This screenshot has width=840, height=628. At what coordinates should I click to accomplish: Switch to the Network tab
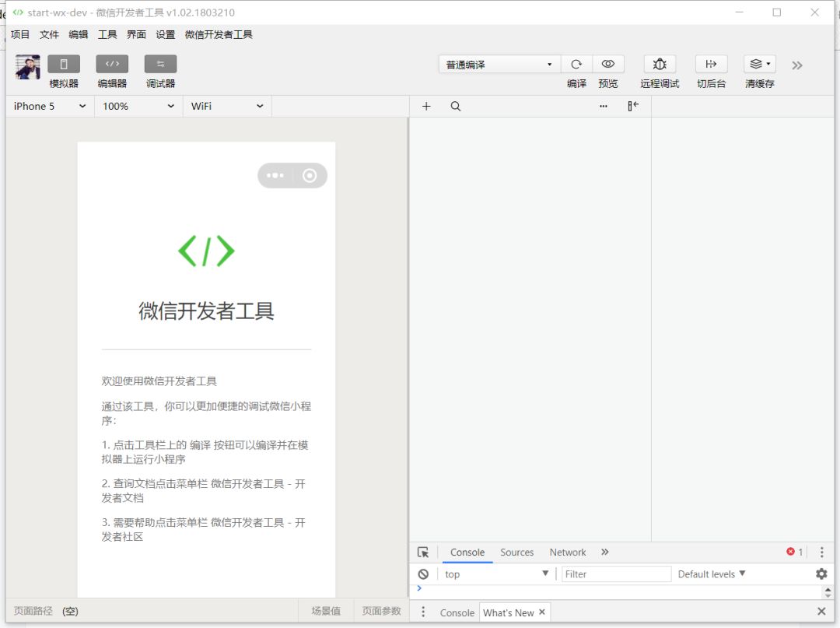[567, 552]
